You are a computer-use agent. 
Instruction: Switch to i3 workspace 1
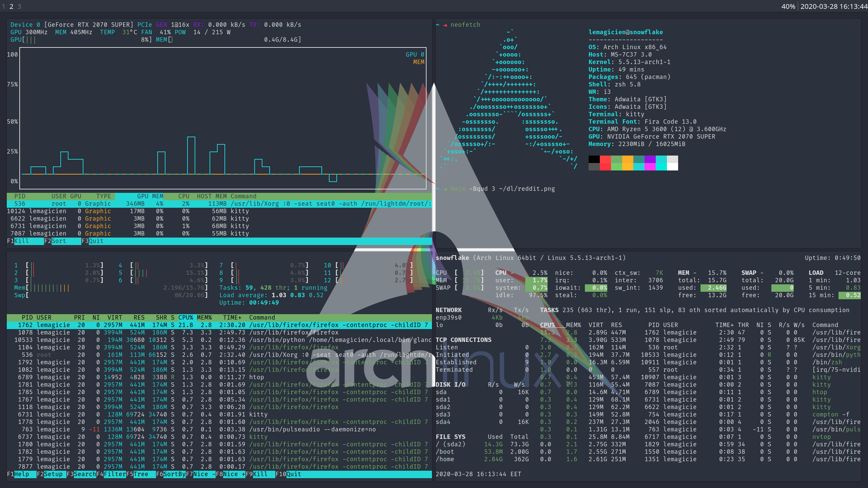click(4, 6)
